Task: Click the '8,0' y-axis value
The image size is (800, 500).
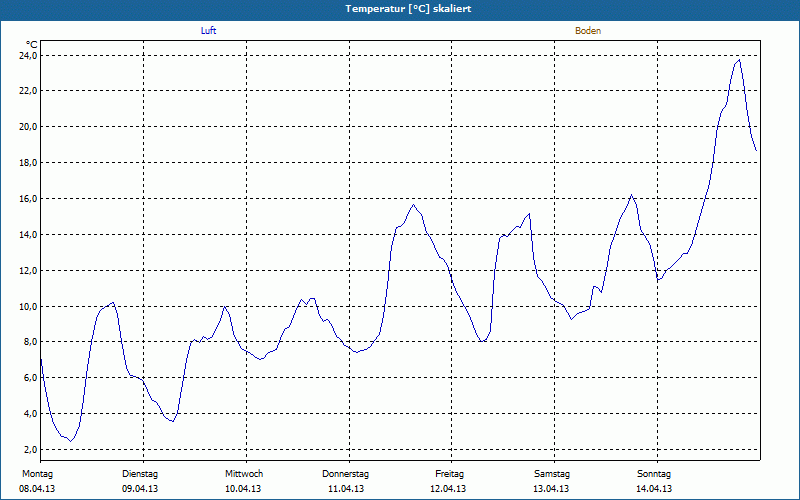Action: coord(31,342)
